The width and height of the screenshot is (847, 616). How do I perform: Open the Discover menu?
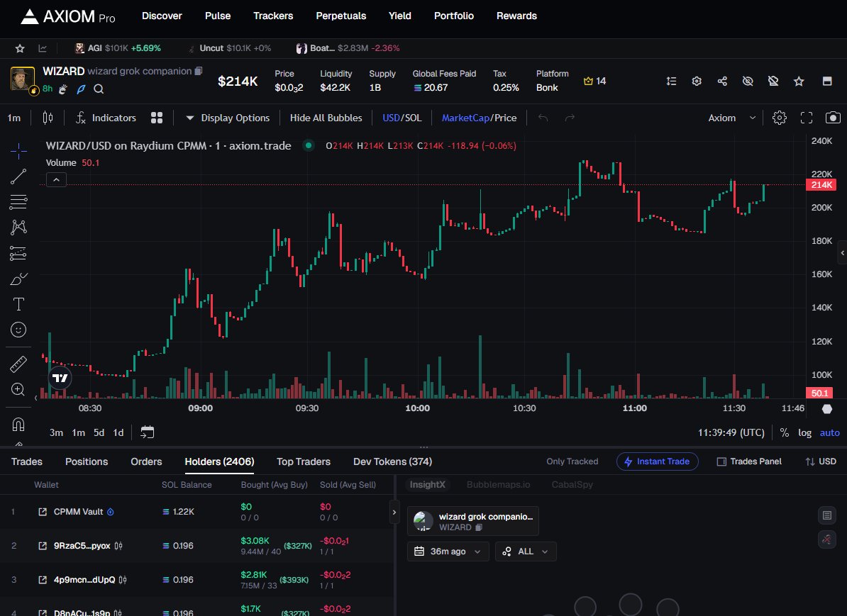pos(162,16)
